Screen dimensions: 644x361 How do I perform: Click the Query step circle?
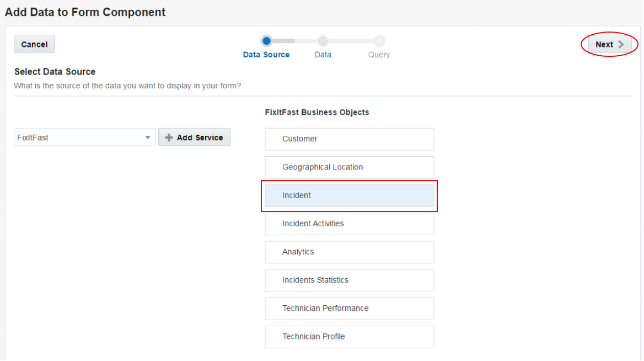[x=379, y=40]
